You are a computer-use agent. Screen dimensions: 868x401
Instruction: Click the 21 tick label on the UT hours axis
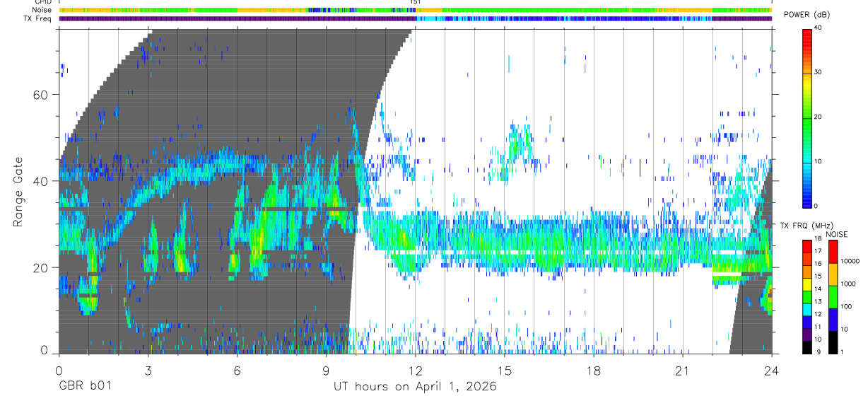coord(683,370)
